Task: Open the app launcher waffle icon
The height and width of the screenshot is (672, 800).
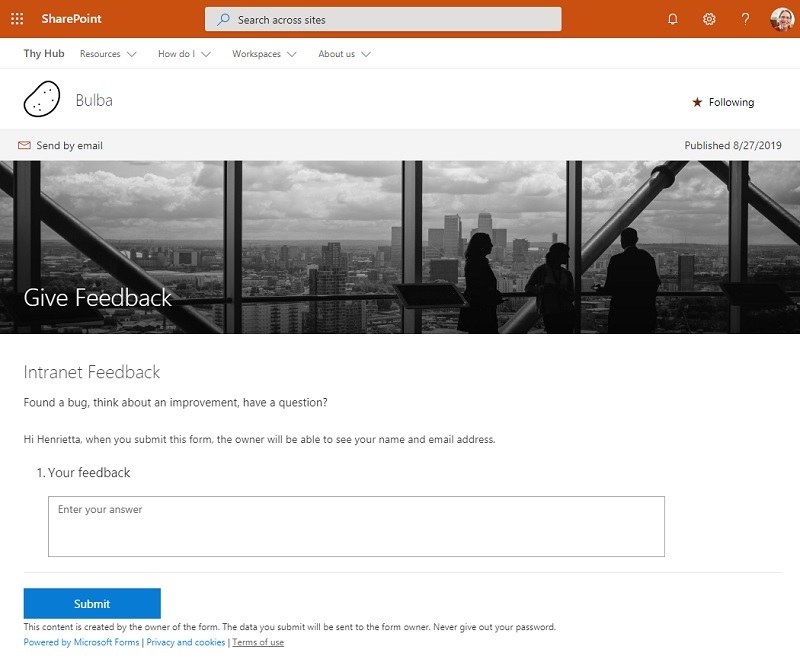Action: 16,19
